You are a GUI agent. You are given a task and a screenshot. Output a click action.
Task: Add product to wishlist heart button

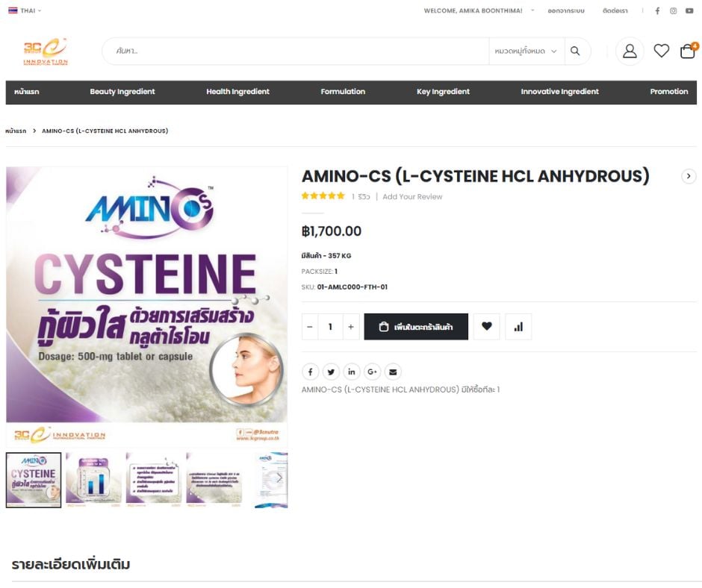click(487, 327)
